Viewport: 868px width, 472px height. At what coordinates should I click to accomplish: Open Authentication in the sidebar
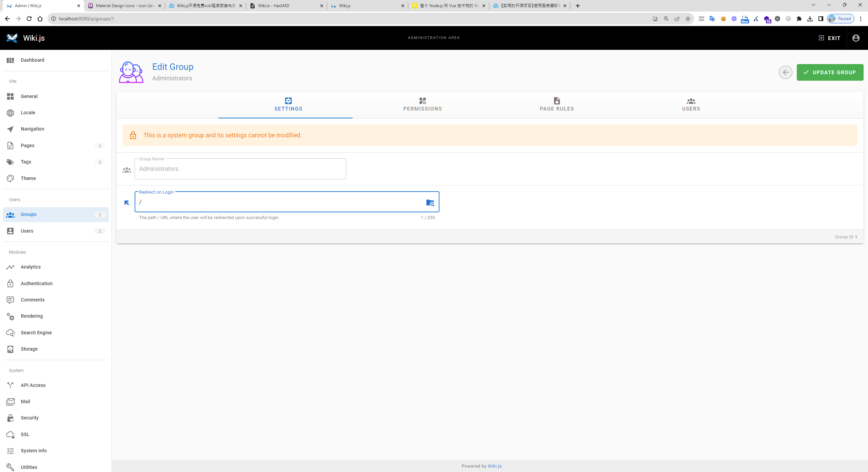[x=36, y=283]
